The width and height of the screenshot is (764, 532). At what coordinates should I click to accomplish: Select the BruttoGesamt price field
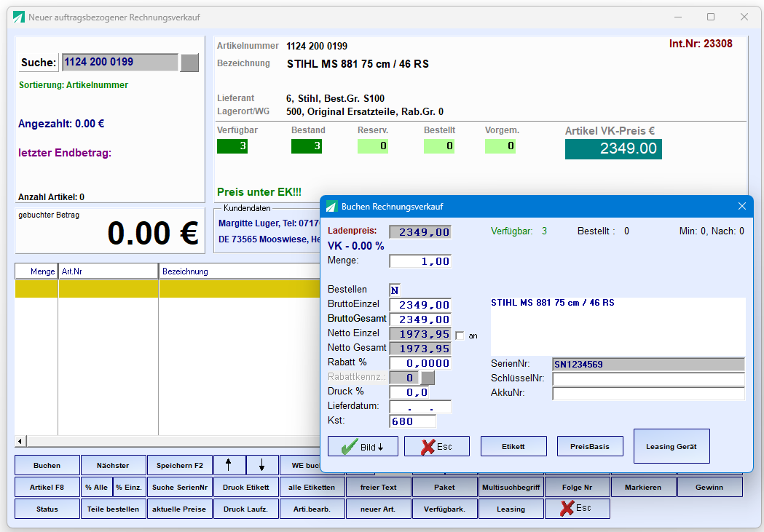420,319
